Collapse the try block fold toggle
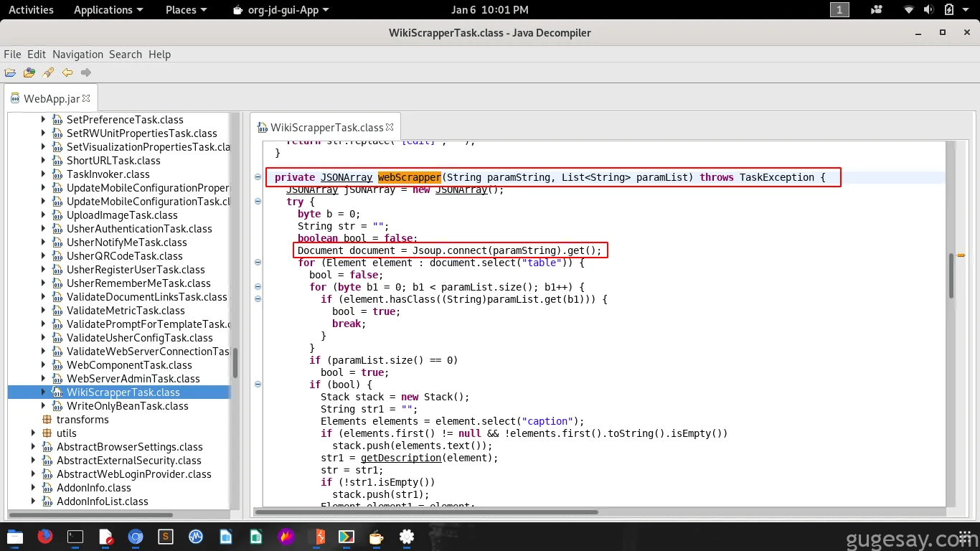This screenshot has width=980, height=551. (258, 202)
